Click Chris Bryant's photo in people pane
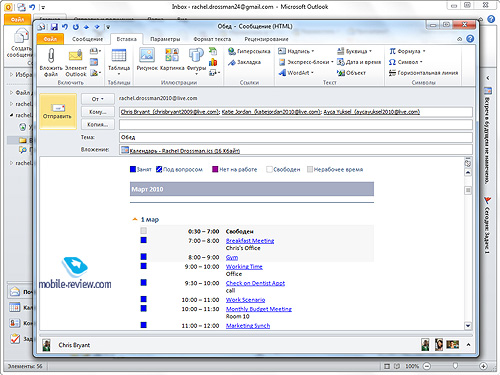Image resolution: width=500 pixels, height=375 pixels. (x=46, y=345)
